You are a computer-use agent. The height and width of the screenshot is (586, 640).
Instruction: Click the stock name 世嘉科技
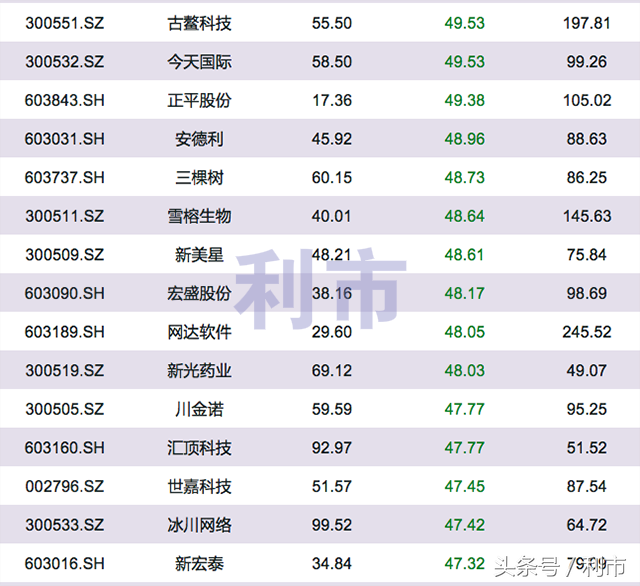199,486
